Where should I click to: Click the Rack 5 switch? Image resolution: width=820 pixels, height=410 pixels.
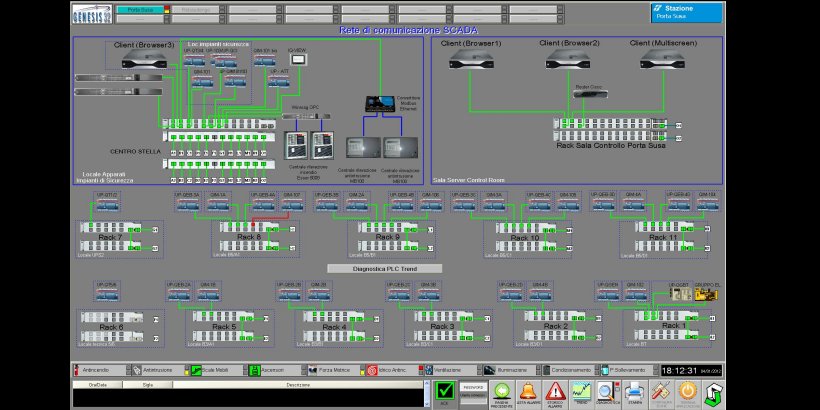tap(224, 326)
